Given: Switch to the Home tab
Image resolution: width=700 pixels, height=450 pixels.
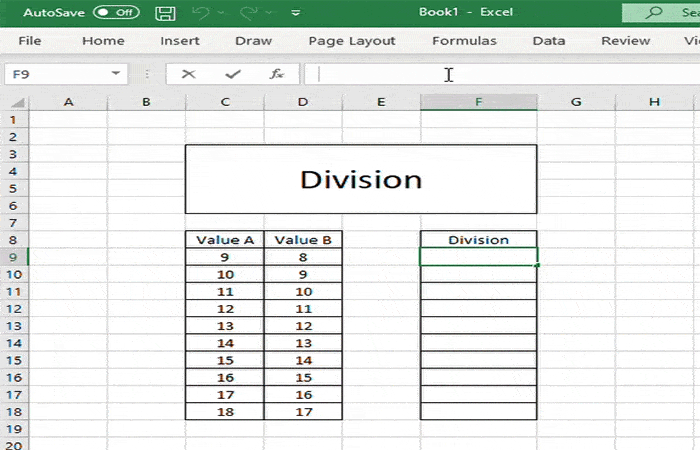Looking at the screenshot, I should (103, 41).
